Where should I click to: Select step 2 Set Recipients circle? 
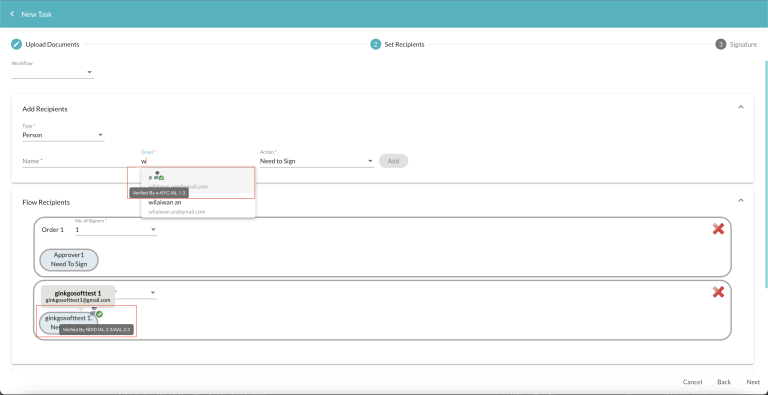coord(376,44)
